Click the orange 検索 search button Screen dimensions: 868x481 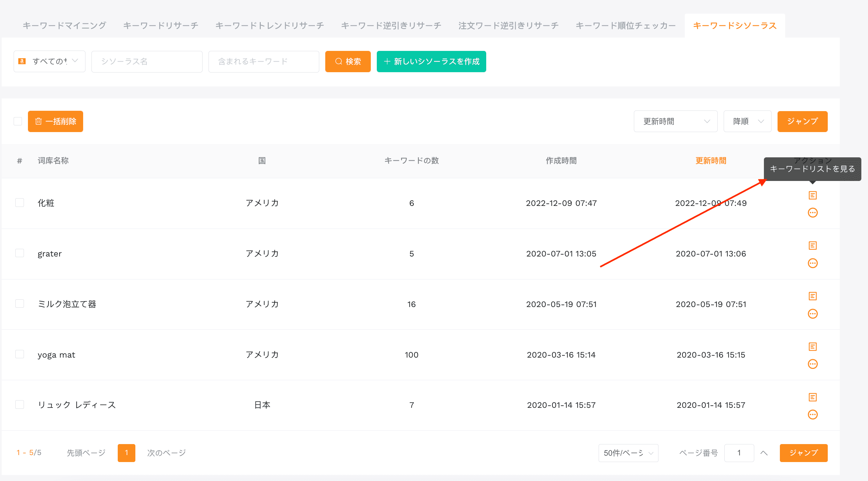pos(348,61)
